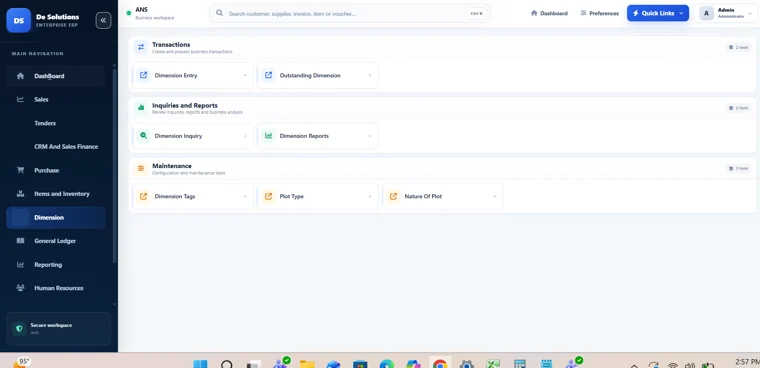The image size is (760, 368).
Task: Click the Transactions section swap-arrows icon
Action: coord(141,47)
